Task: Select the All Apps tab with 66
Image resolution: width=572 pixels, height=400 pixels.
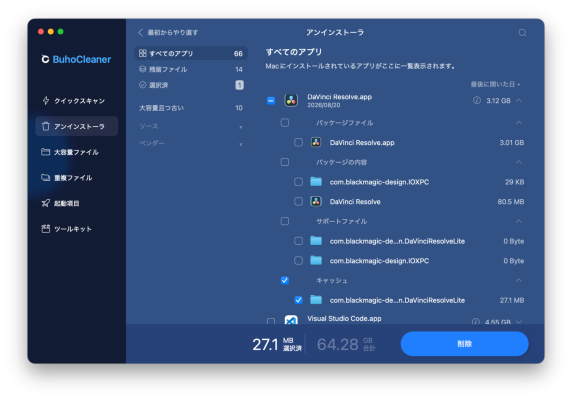Action: pyautogui.click(x=190, y=53)
